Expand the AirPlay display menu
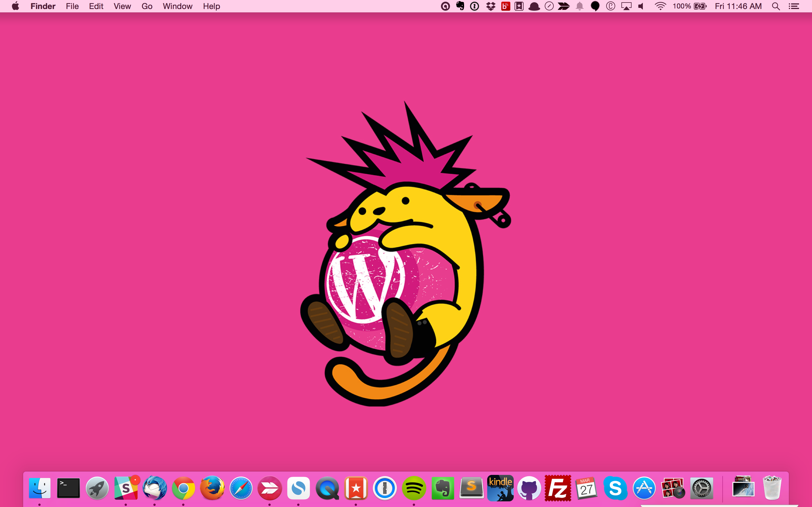Screen dimensions: 812x507 click(626, 6)
